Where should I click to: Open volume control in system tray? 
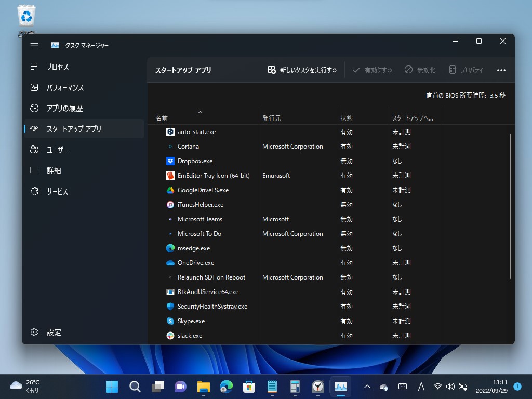(450, 387)
